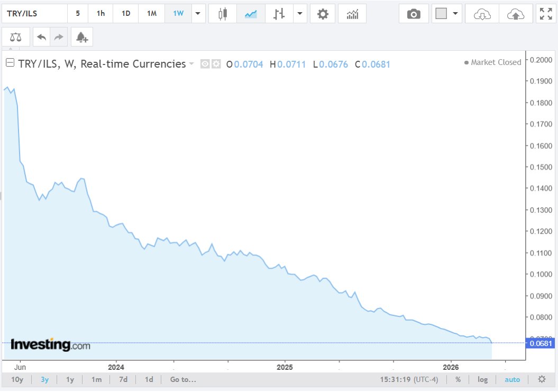The image size is (558, 392).
Task: Open the Go to... date dialog
Action: (183, 379)
